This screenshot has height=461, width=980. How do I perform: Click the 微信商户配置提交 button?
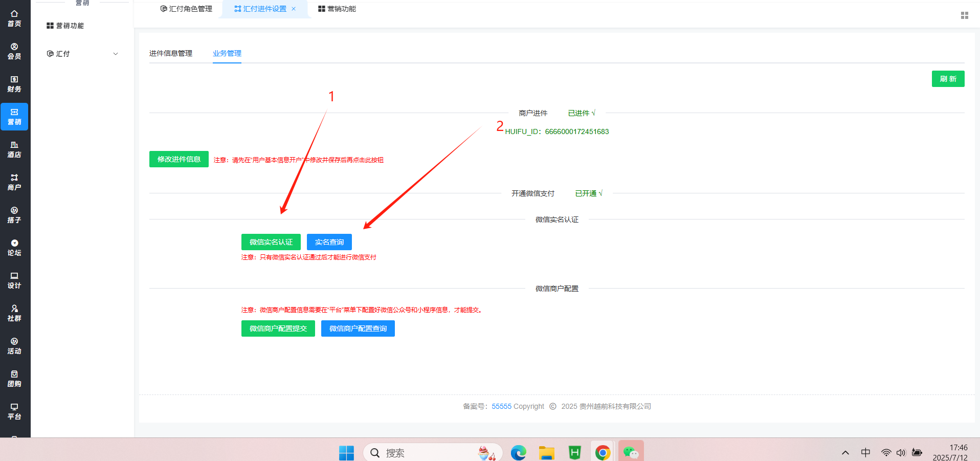(278, 328)
